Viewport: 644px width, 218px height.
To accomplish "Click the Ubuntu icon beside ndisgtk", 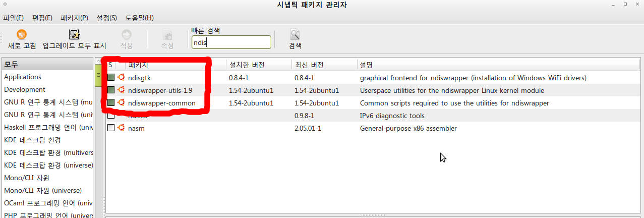I will 121,78.
